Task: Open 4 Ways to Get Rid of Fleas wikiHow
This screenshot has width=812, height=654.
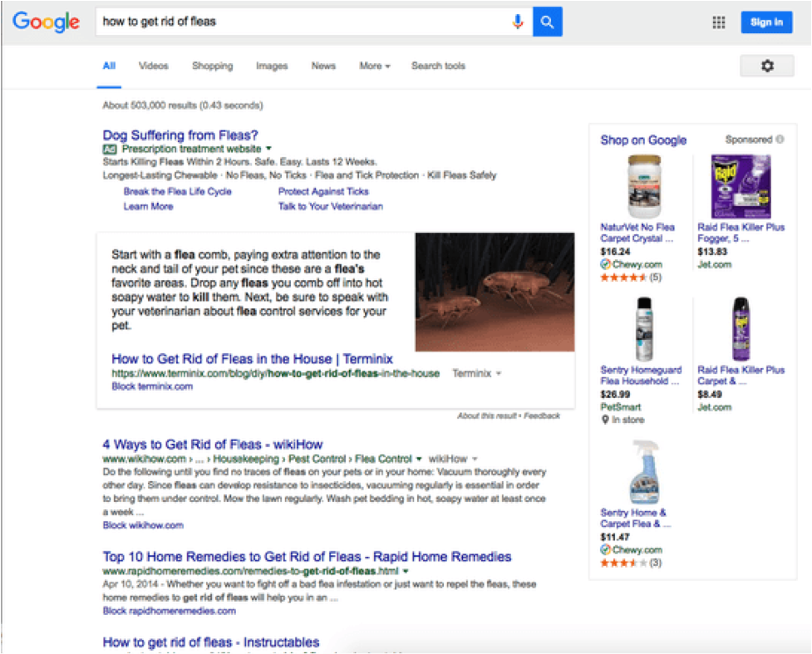Action: coord(212,445)
